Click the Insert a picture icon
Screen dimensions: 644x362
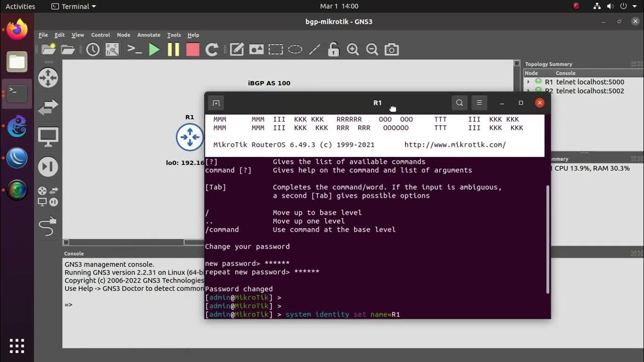pyautogui.click(x=257, y=49)
